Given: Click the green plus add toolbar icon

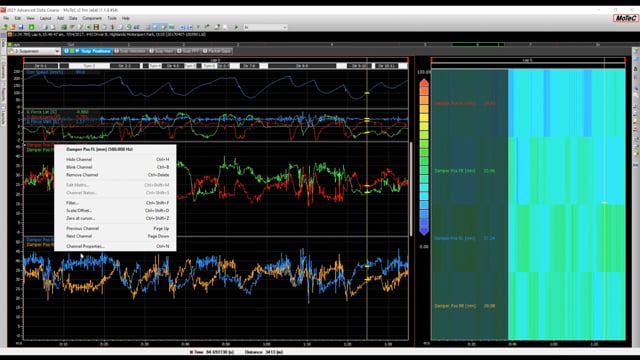Looking at the screenshot, I should click(x=31, y=27).
